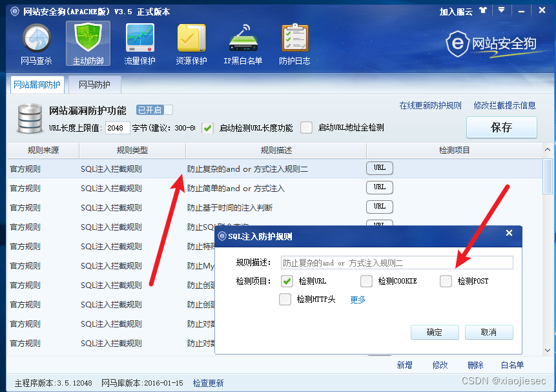Click SQL注入拦截规则 in second row

pos(111,189)
